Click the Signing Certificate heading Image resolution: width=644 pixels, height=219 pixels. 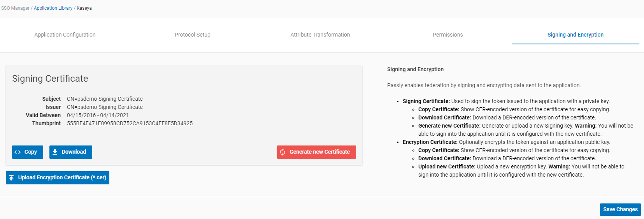click(x=50, y=79)
